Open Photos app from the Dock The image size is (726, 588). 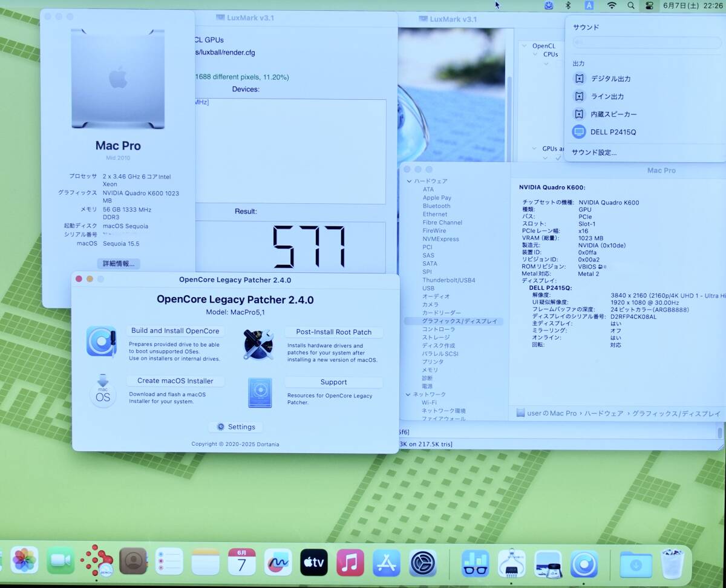click(x=24, y=561)
